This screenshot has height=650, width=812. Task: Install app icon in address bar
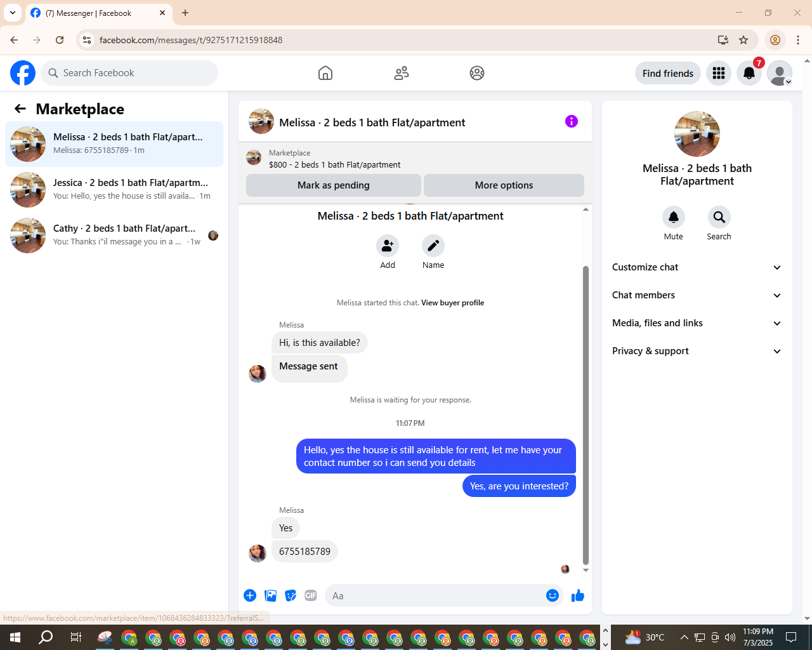tap(723, 40)
